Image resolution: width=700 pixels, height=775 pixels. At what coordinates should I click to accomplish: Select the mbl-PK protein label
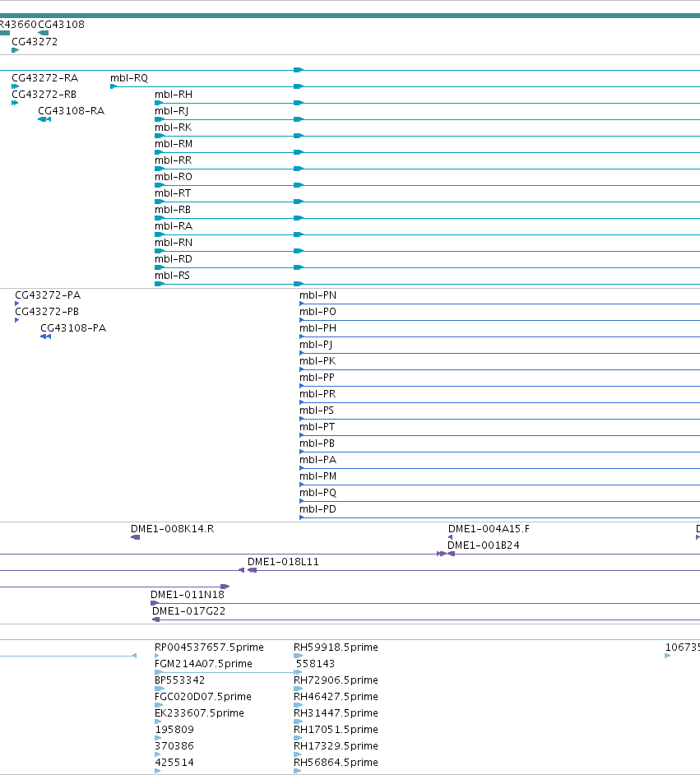(318, 361)
